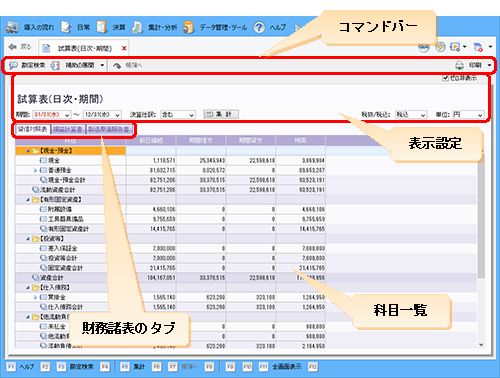Image resolution: width=500 pixels, height=378 pixels.
Task: Click the folder icon of 【投資等】
Action: [x=36, y=239]
